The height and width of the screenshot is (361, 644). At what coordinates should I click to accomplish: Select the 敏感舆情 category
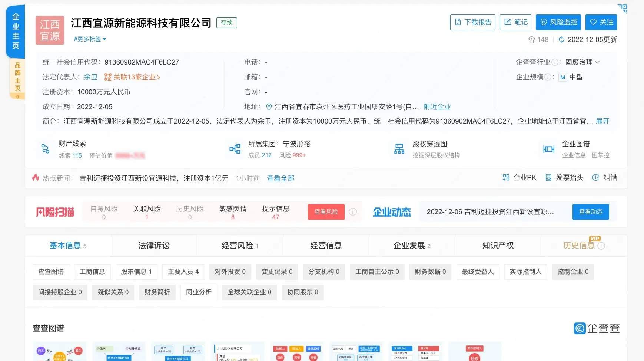coord(233,213)
